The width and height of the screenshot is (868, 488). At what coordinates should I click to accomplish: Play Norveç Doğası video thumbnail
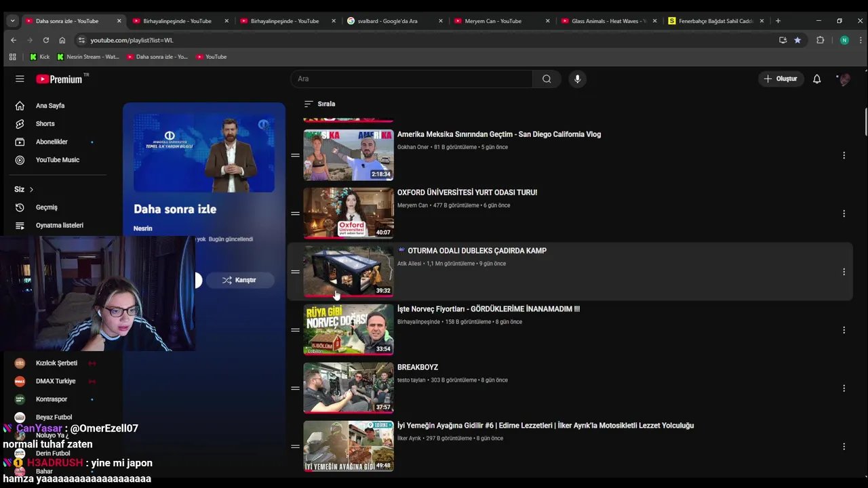349,330
